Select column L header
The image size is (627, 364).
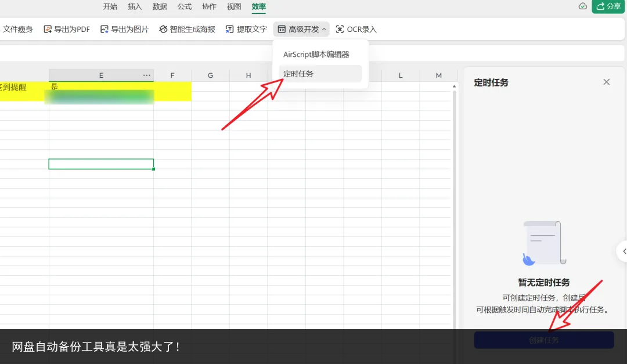click(x=400, y=75)
